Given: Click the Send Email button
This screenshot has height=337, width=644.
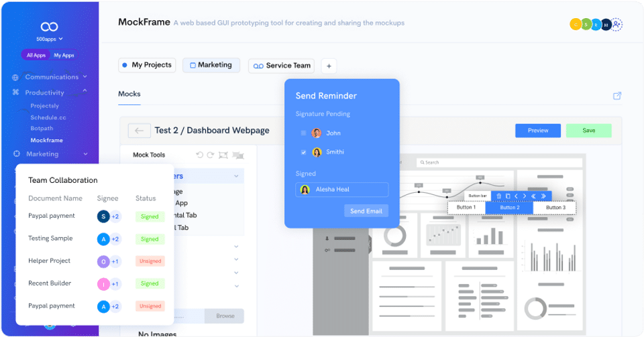Looking at the screenshot, I should pyautogui.click(x=366, y=211).
